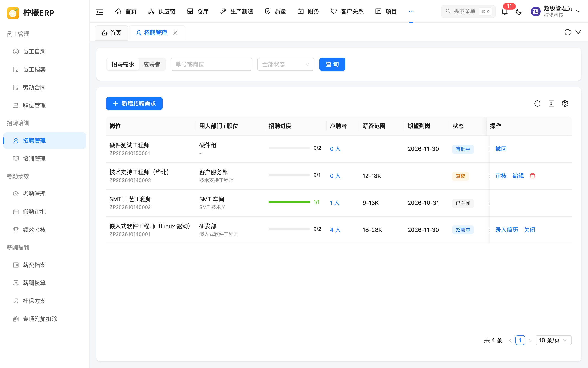Focus the 单号或岗位 search field
This screenshot has height=368, width=588.
click(211, 64)
